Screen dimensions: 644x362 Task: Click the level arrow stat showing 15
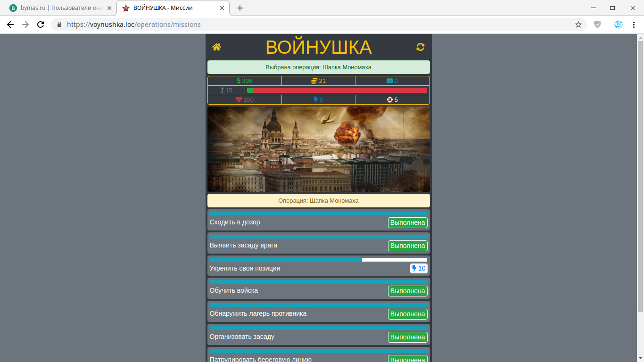(226, 90)
